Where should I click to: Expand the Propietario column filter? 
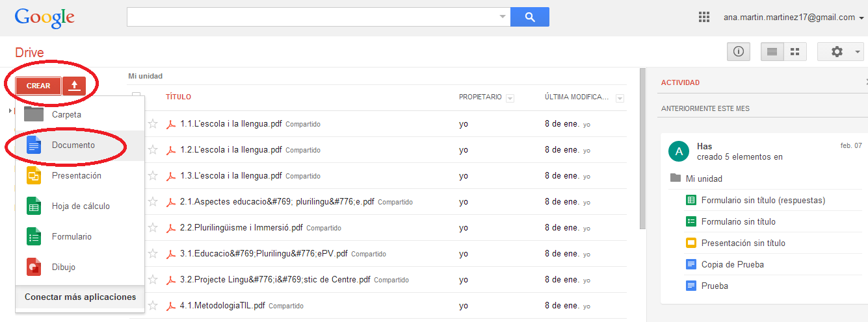click(510, 98)
